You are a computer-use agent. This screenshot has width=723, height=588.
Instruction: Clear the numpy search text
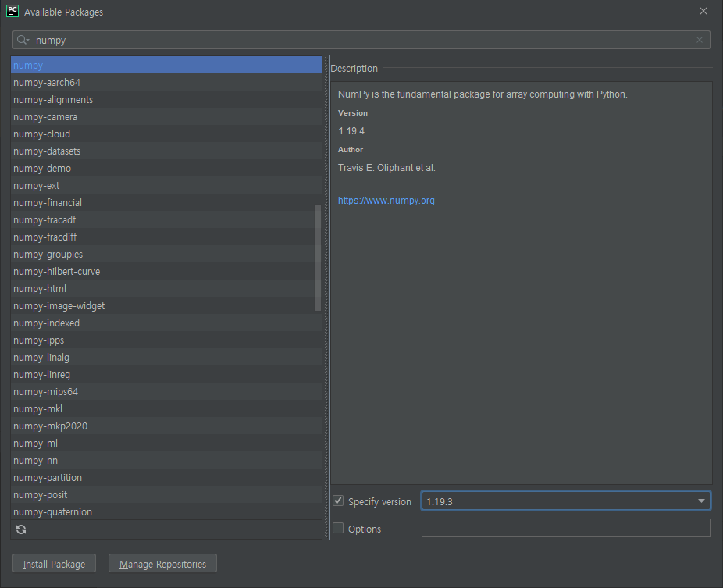(x=700, y=40)
